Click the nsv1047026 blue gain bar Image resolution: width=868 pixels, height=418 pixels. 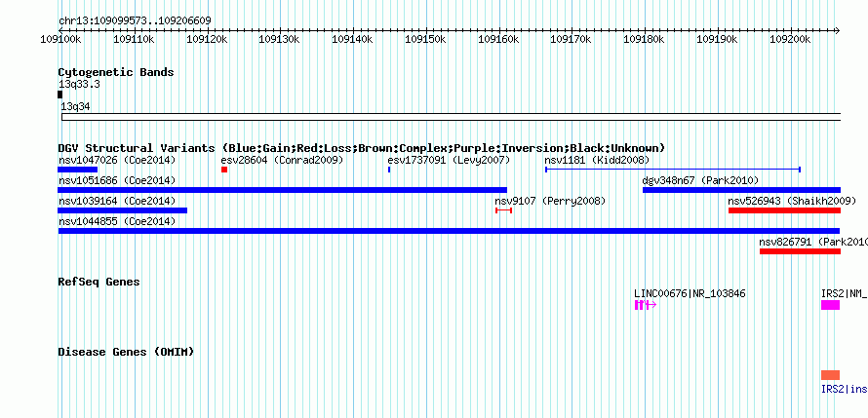point(77,170)
